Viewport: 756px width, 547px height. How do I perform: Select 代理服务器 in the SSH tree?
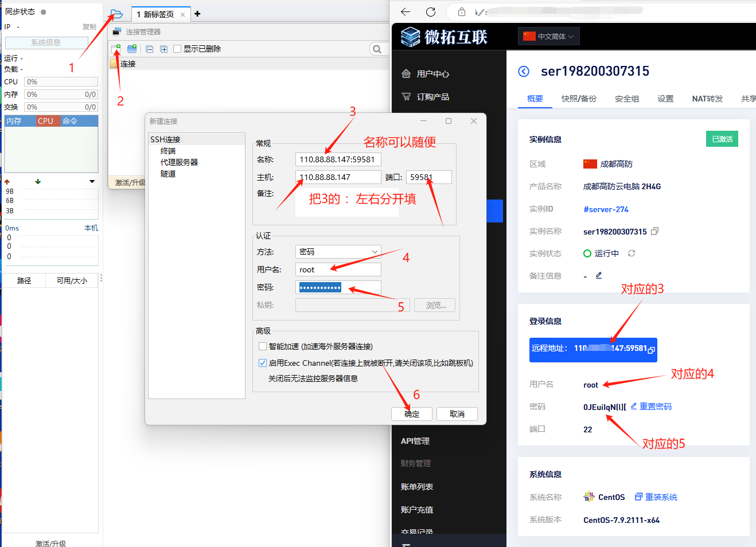179,162
